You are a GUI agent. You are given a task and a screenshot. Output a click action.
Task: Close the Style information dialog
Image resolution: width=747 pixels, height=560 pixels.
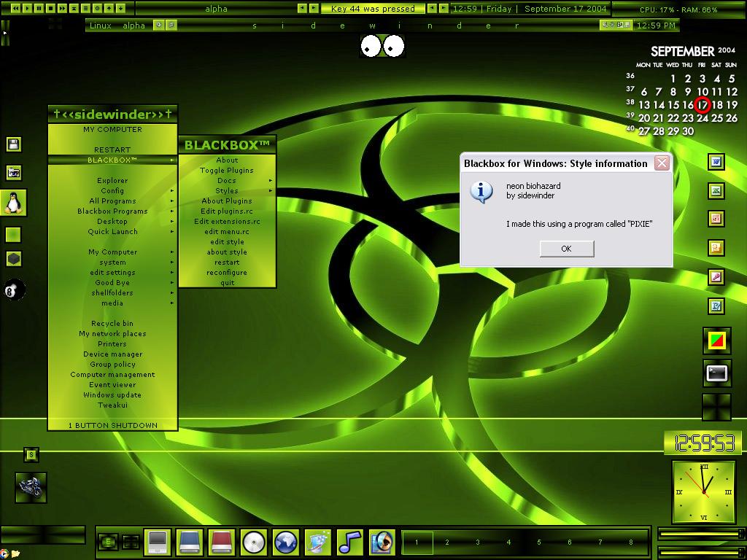click(662, 163)
